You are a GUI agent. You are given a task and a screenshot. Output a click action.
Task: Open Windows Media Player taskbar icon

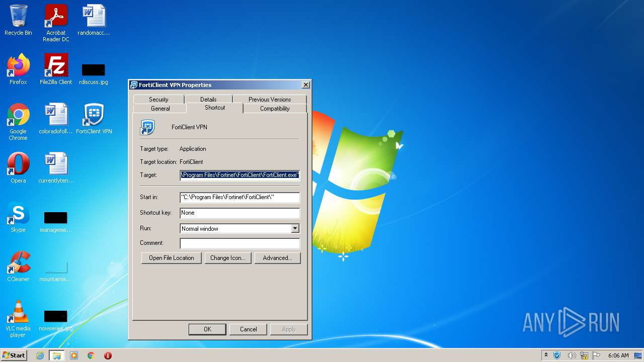pyautogui.click(x=74, y=355)
